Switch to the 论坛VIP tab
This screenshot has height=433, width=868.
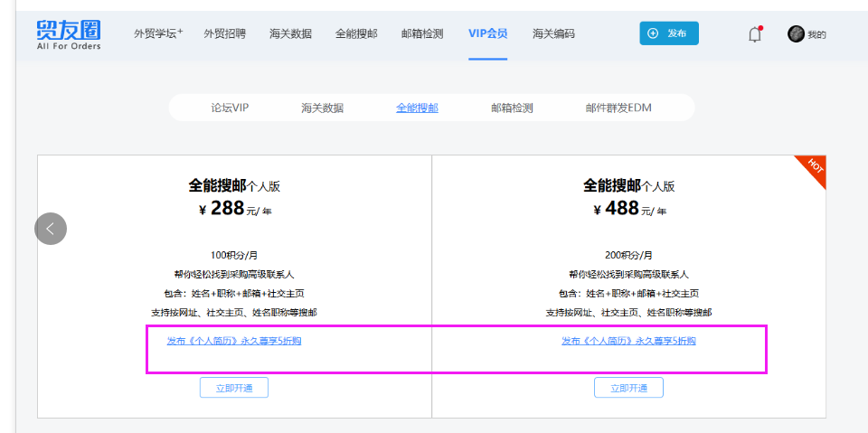click(230, 108)
